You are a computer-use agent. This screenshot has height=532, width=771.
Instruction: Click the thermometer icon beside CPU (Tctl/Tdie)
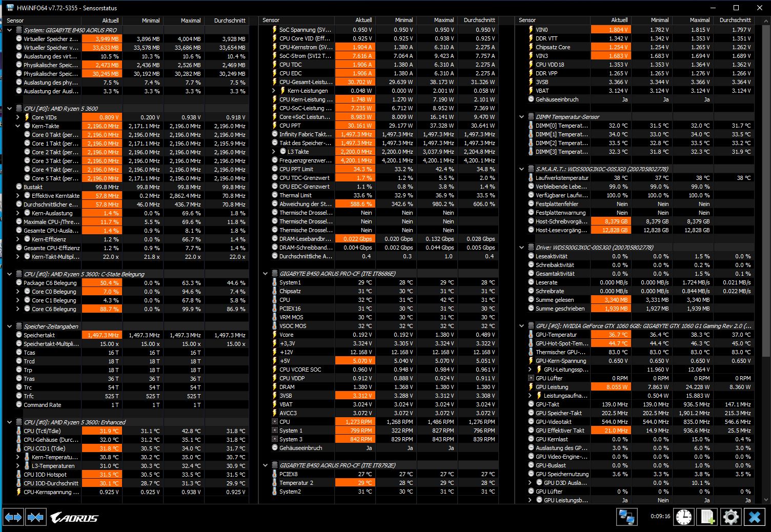pyautogui.click(x=19, y=431)
